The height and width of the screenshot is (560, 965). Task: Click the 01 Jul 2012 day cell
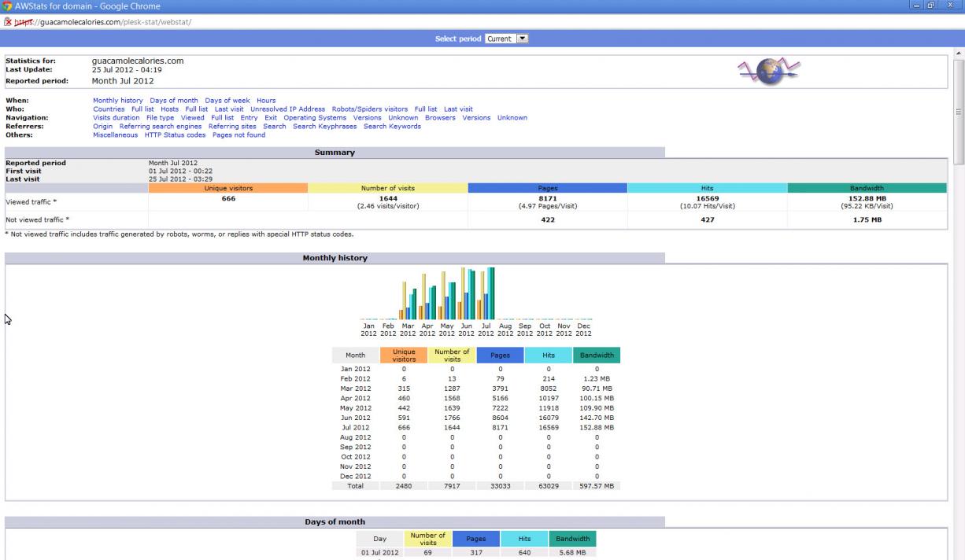pyautogui.click(x=380, y=552)
